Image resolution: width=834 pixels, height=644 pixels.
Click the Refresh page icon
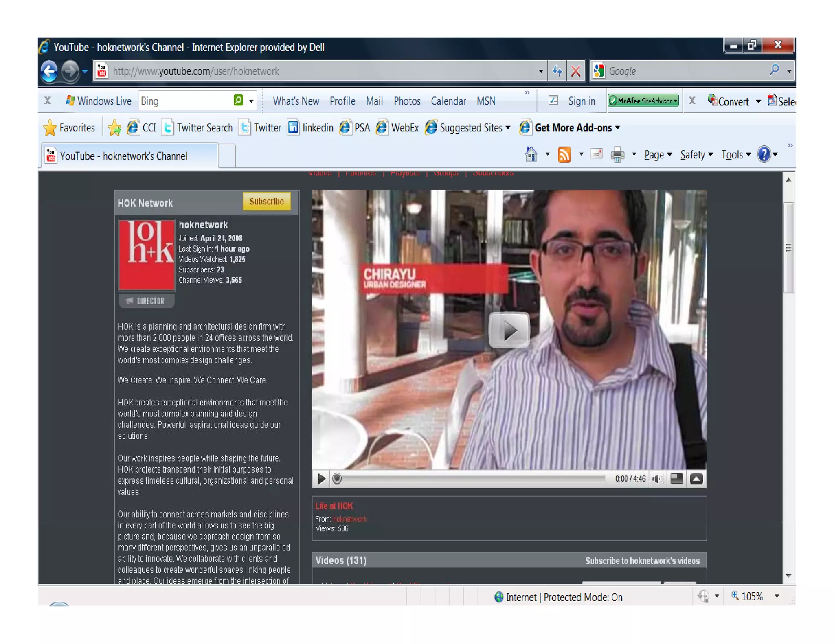(557, 71)
